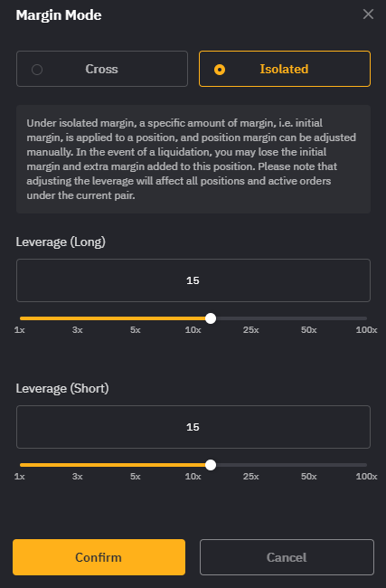Select the Cross margin radio button
Image resolution: width=386 pixels, height=588 pixels.
pyautogui.click(x=37, y=70)
